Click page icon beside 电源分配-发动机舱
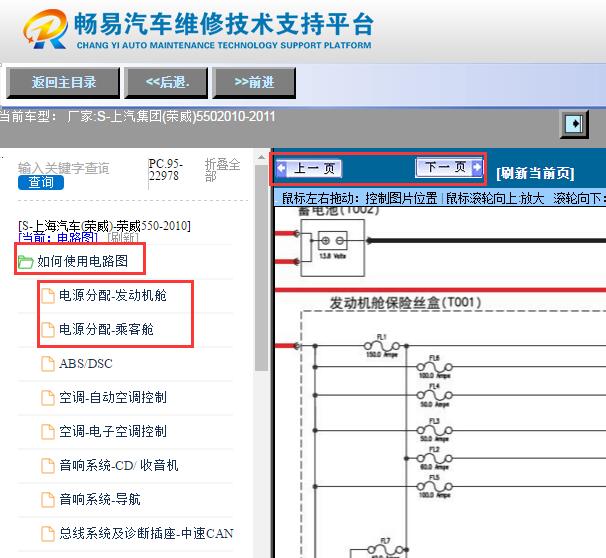The height and width of the screenshot is (558, 606). (x=48, y=296)
